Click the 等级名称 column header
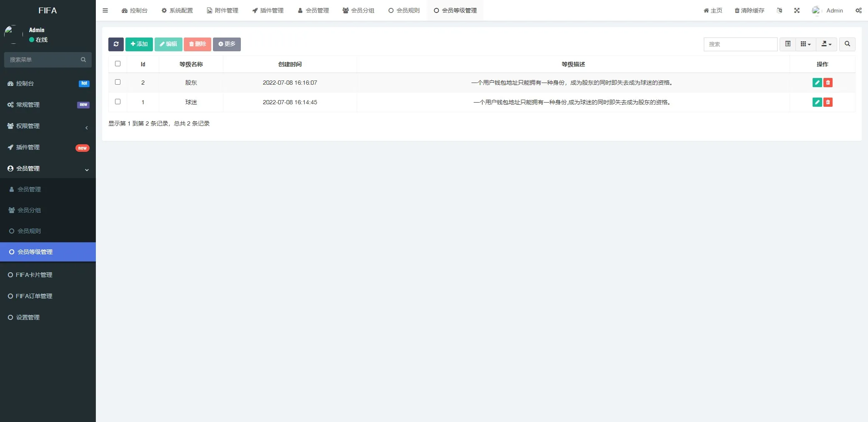Screen dimensions: 868x422 [191, 64]
